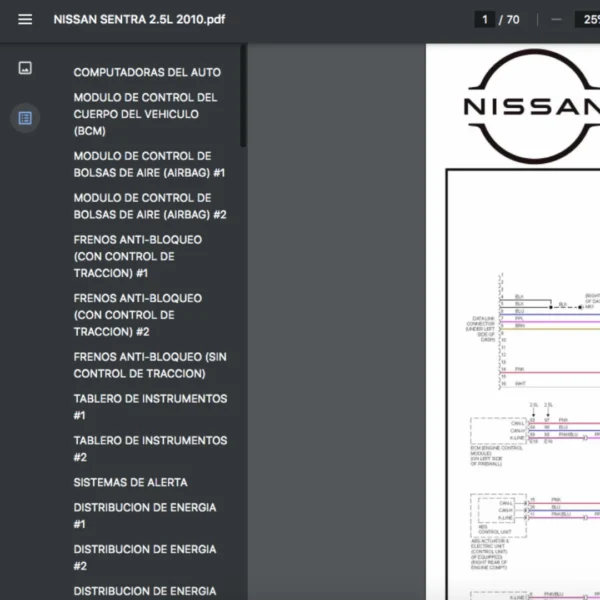Image resolution: width=600 pixels, height=600 pixels.
Task: Click the page number input field
Action: point(486,19)
